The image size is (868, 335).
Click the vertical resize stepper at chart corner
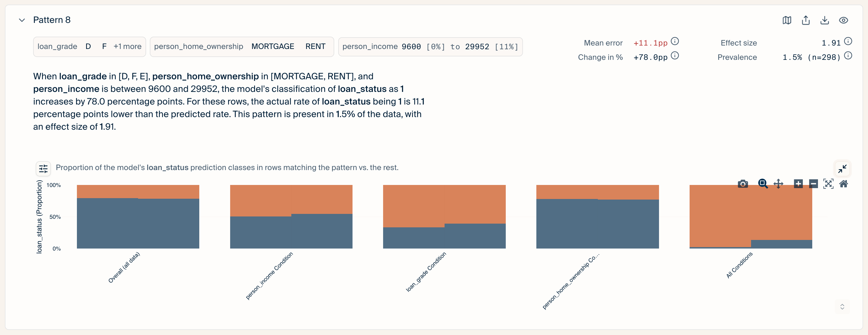[x=842, y=307]
